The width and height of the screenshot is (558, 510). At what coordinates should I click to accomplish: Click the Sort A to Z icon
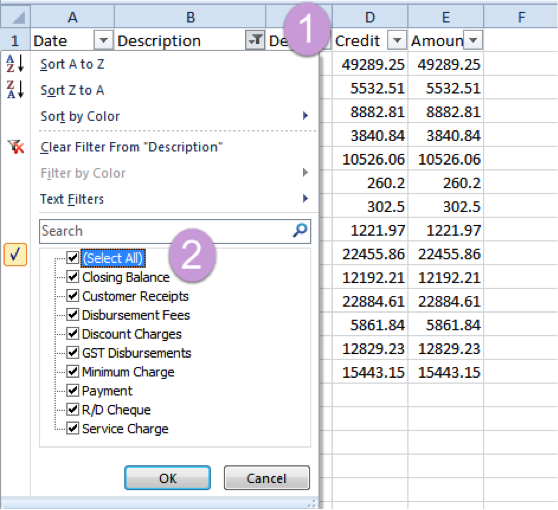(x=15, y=64)
